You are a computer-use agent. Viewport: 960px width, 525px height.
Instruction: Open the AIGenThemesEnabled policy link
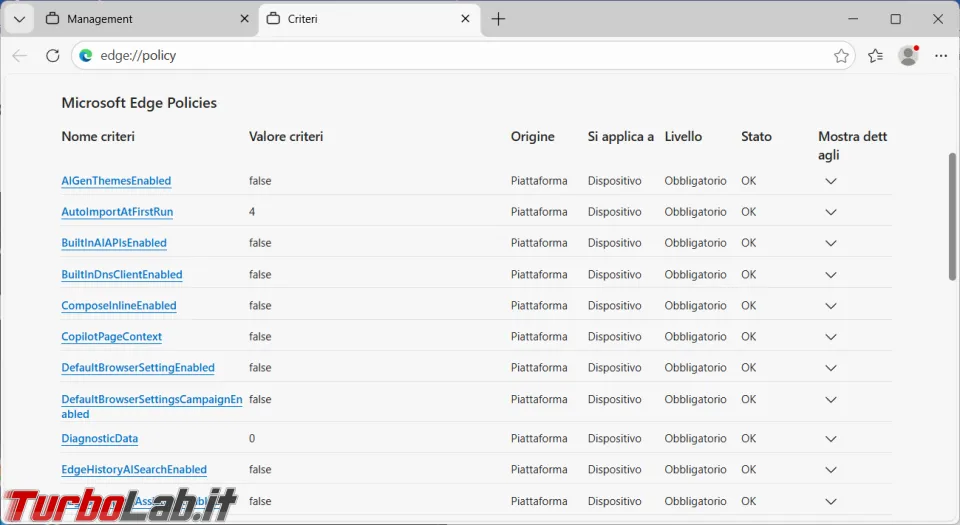tap(116, 181)
